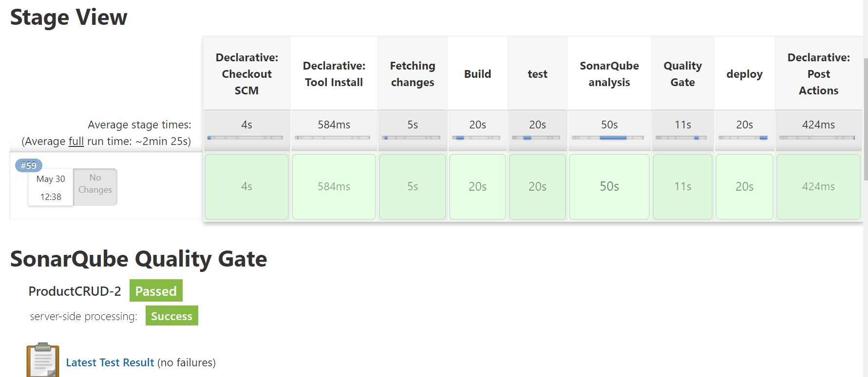
Task: Click the Declarative: Post Actions stage cell
Action: click(818, 186)
